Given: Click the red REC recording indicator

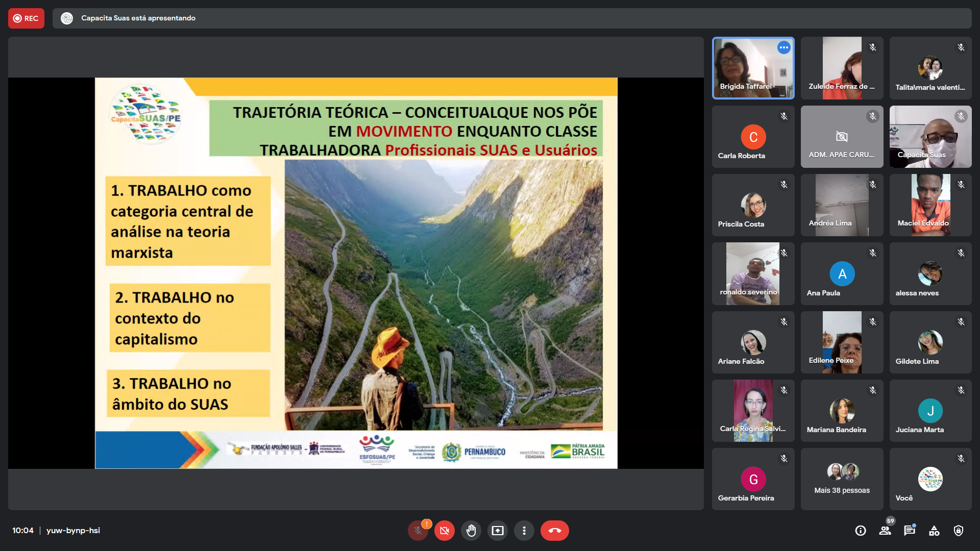Looking at the screenshot, I should click(26, 18).
